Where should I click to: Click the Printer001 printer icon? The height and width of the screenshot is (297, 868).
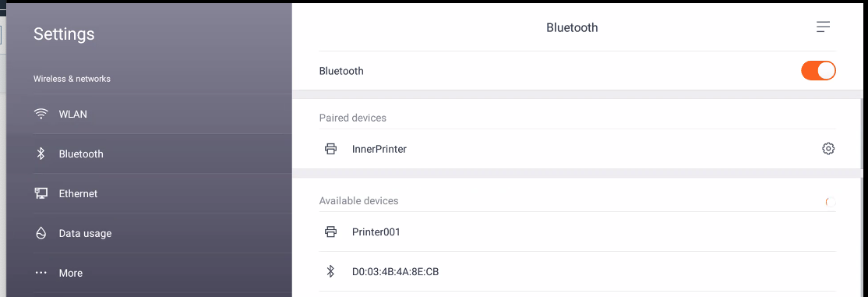coord(330,232)
